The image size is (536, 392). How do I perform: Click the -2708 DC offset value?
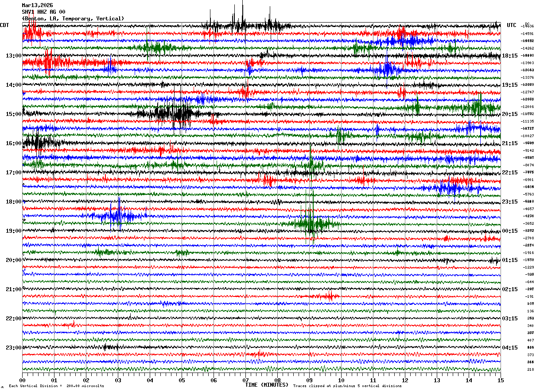pos(528,238)
